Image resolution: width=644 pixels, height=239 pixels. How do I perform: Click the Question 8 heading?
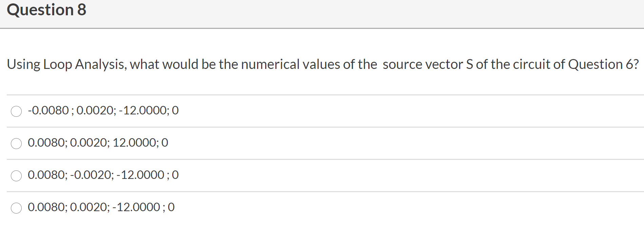(x=46, y=10)
